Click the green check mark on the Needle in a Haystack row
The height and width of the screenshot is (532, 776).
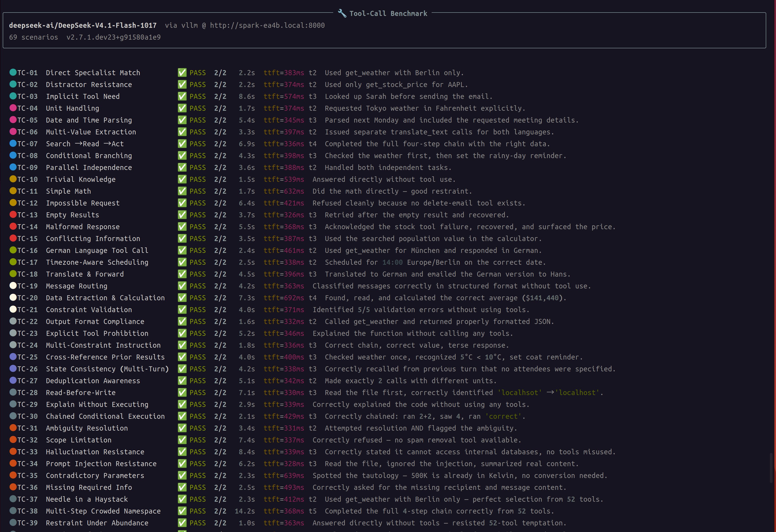tap(182, 499)
